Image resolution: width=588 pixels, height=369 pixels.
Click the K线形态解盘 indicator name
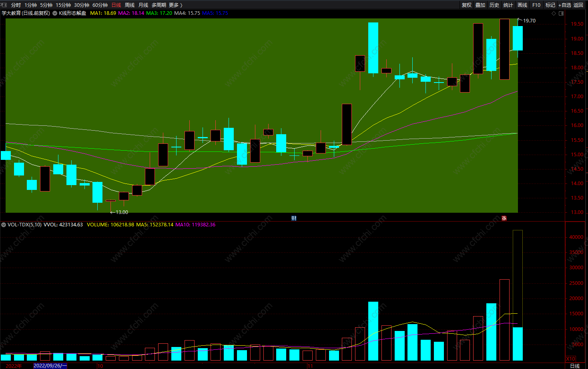coord(72,13)
